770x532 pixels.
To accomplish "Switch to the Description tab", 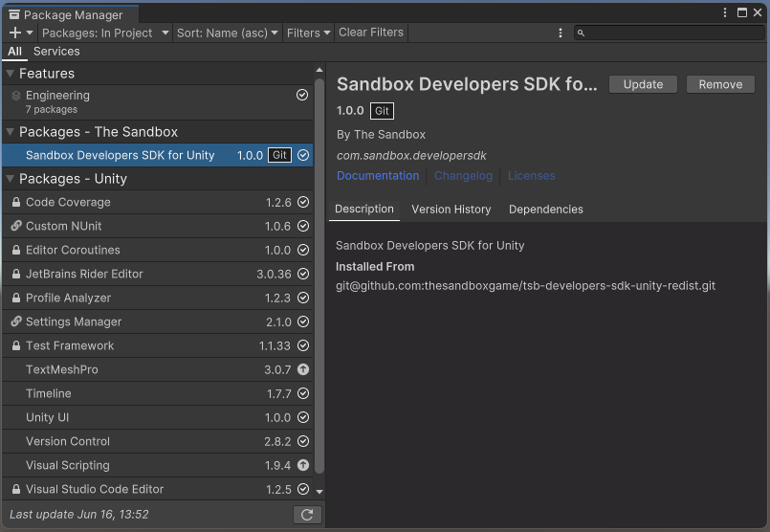I will (364, 210).
